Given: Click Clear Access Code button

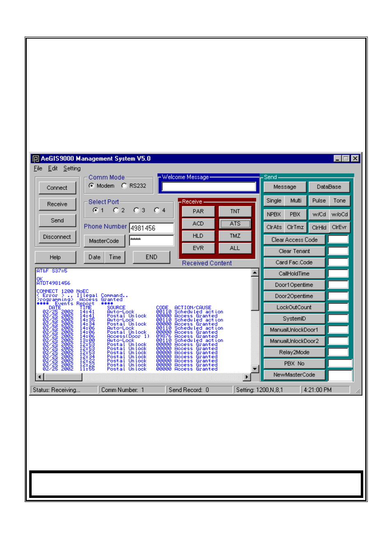Looking at the screenshot, I should click(x=294, y=240).
